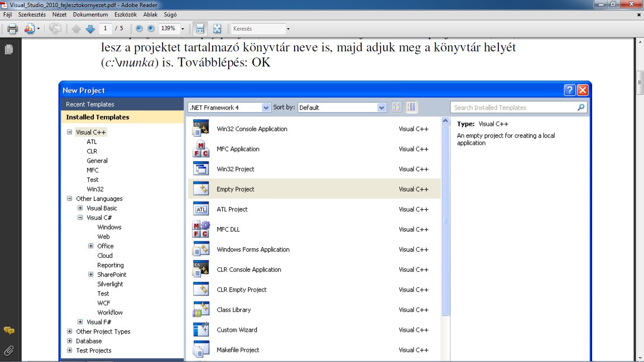Open the Dokumentum menu
Screen dimensions: 644x362
click(x=91, y=15)
